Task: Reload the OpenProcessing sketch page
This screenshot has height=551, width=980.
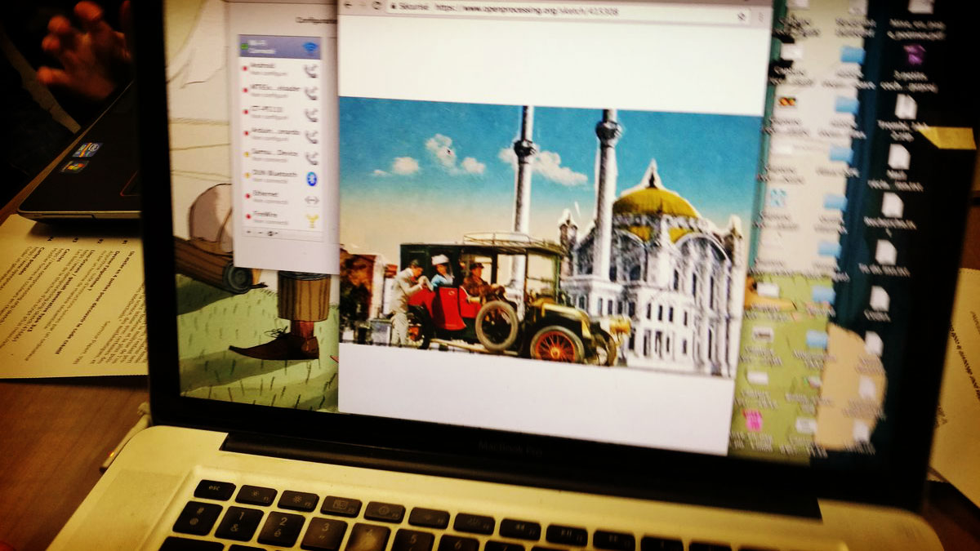Action: (376, 6)
